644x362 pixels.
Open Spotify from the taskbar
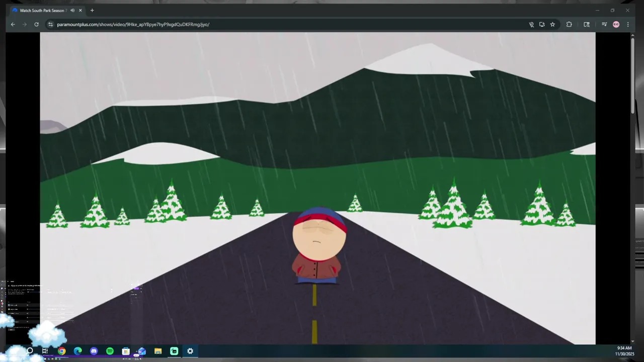110,351
